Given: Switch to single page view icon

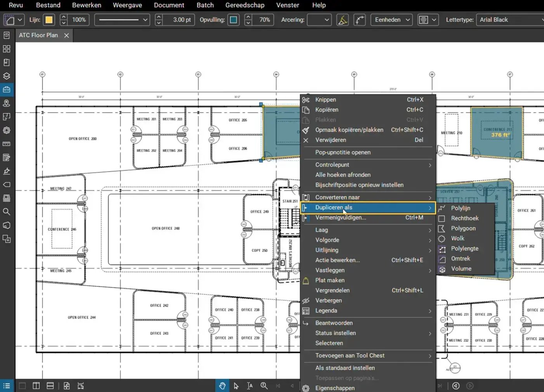Looking at the screenshot, I should tap(23, 386).
